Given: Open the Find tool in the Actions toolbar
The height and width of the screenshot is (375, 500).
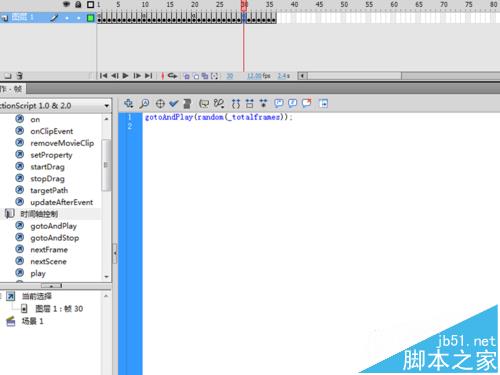Looking at the screenshot, I should point(144,104).
